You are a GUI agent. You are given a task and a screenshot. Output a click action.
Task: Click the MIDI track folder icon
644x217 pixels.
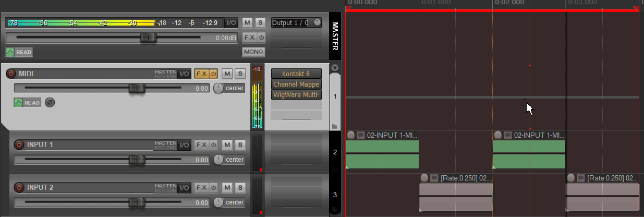pos(334,126)
